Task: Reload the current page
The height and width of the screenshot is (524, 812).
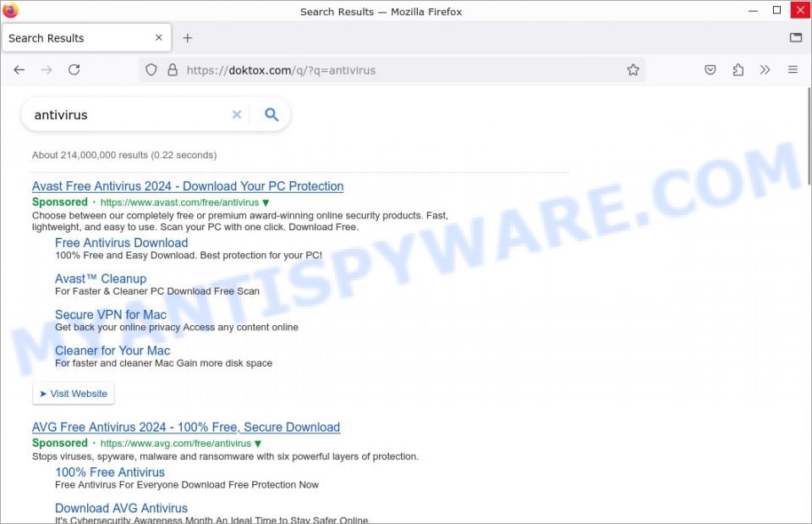Action: point(74,70)
